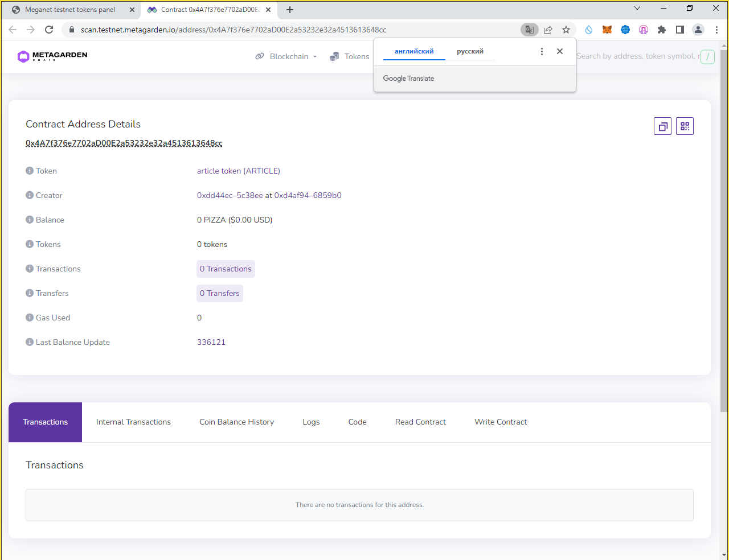The image size is (729, 560).
Task: Open creation transaction 0xd4af94–6859b0
Action: click(x=308, y=195)
